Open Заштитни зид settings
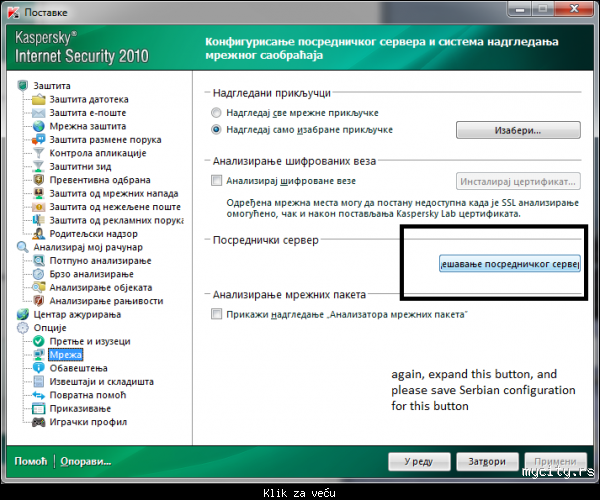 click(x=80, y=167)
